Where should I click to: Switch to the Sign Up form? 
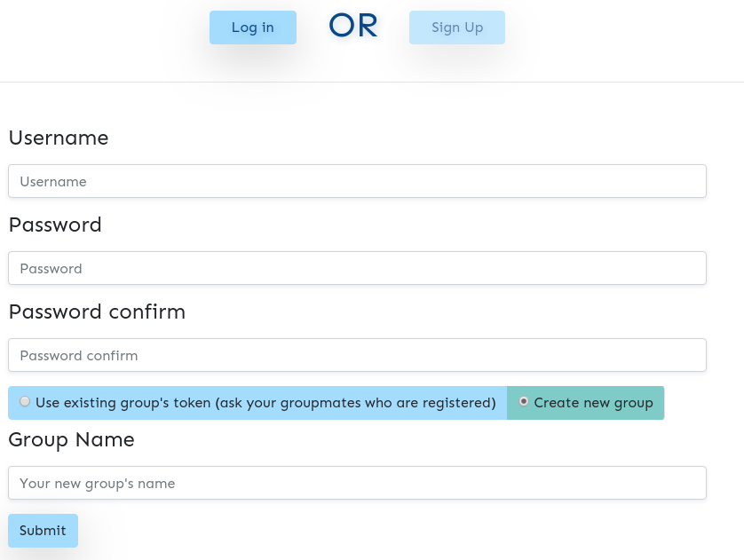(456, 28)
